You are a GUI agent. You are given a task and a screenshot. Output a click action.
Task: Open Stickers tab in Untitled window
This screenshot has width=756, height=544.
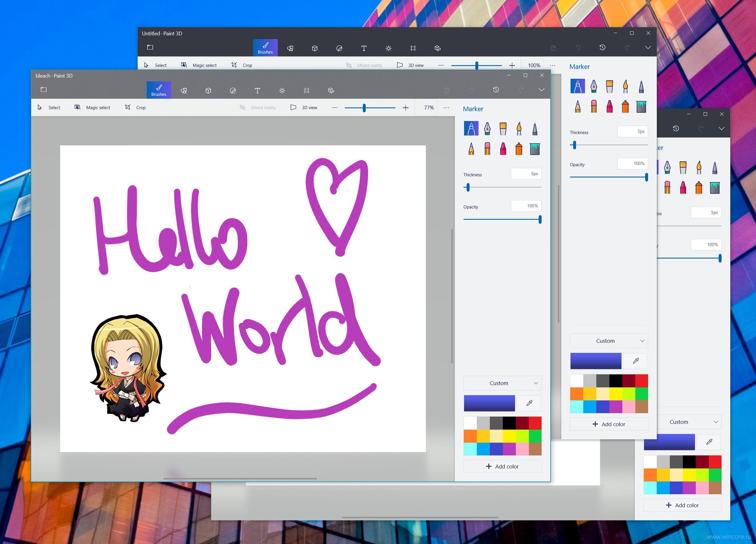click(x=339, y=48)
